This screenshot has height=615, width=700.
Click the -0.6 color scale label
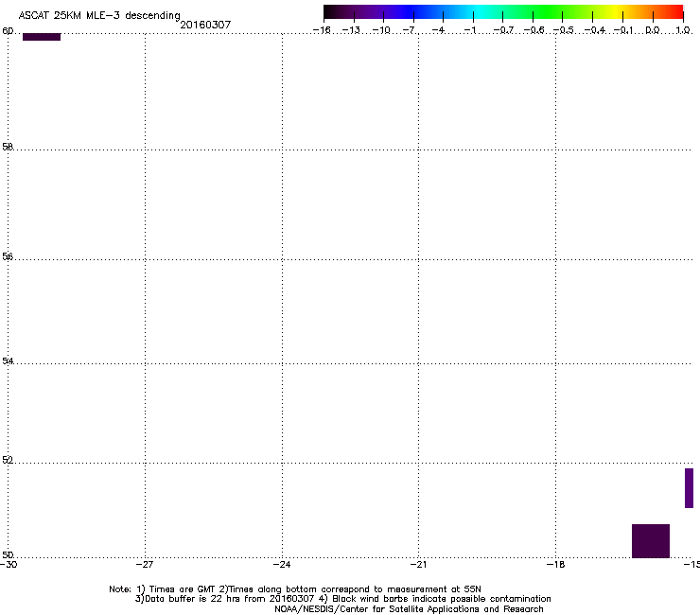click(534, 30)
